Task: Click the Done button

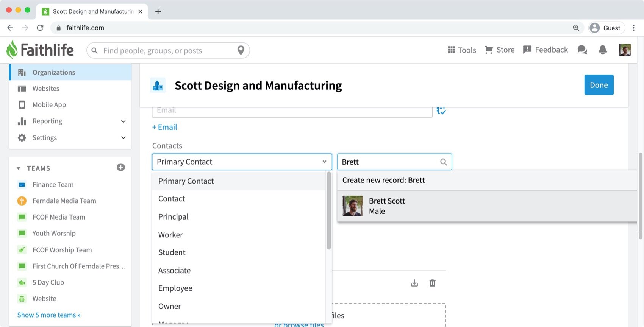Action: coord(599,85)
